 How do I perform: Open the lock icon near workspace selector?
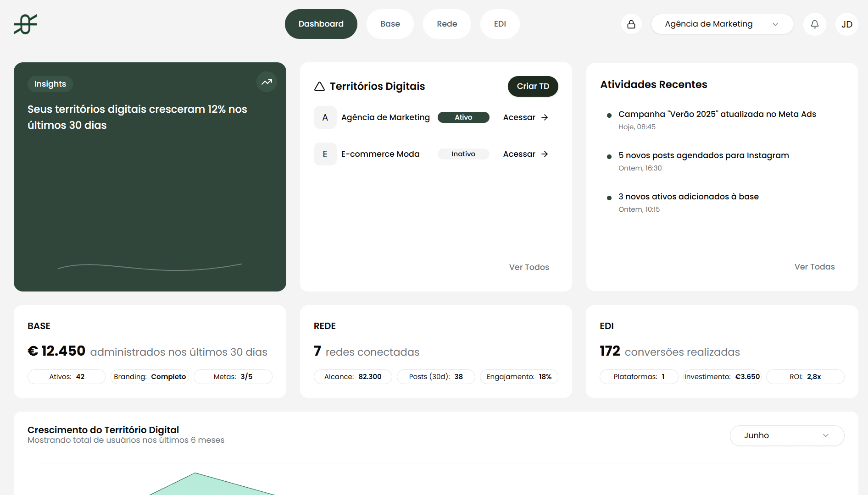point(631,24)
